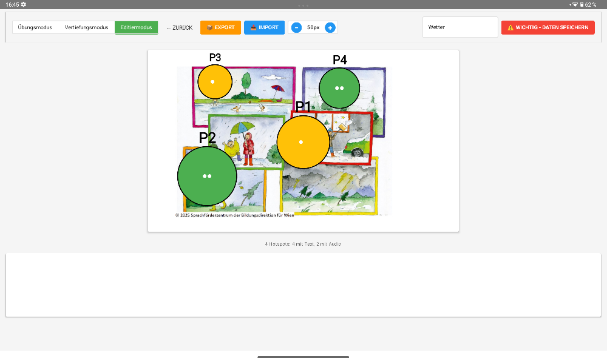607x364 pixels.
Task: Tap the bottom navigation handle bar
Action: coord(303,357)
